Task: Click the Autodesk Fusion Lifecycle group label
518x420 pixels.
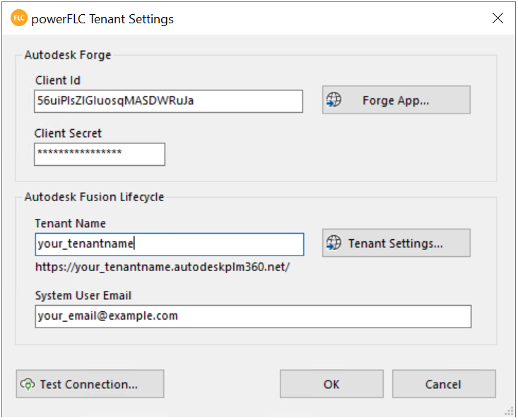Action: tap(94, 197)
